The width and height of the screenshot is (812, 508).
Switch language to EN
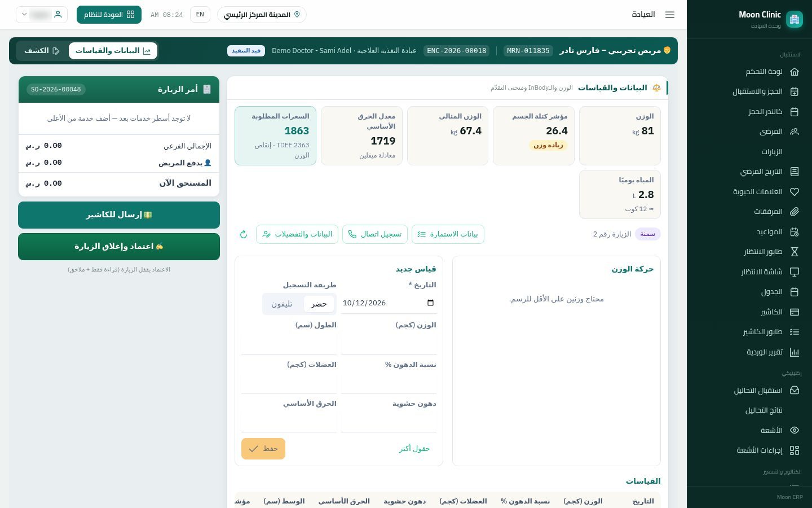pos(200,15)
